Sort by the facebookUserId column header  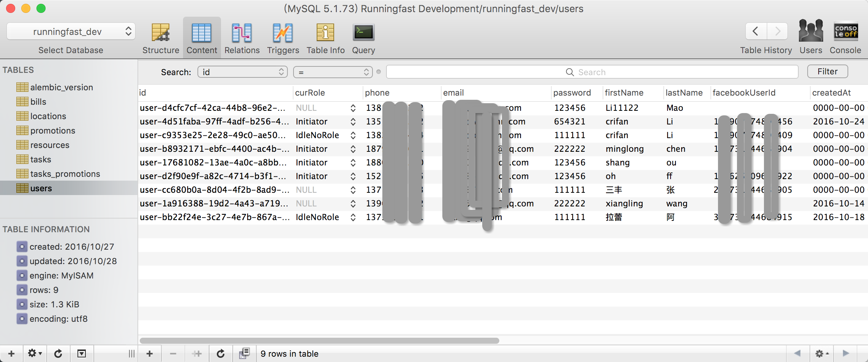point(761,93)
